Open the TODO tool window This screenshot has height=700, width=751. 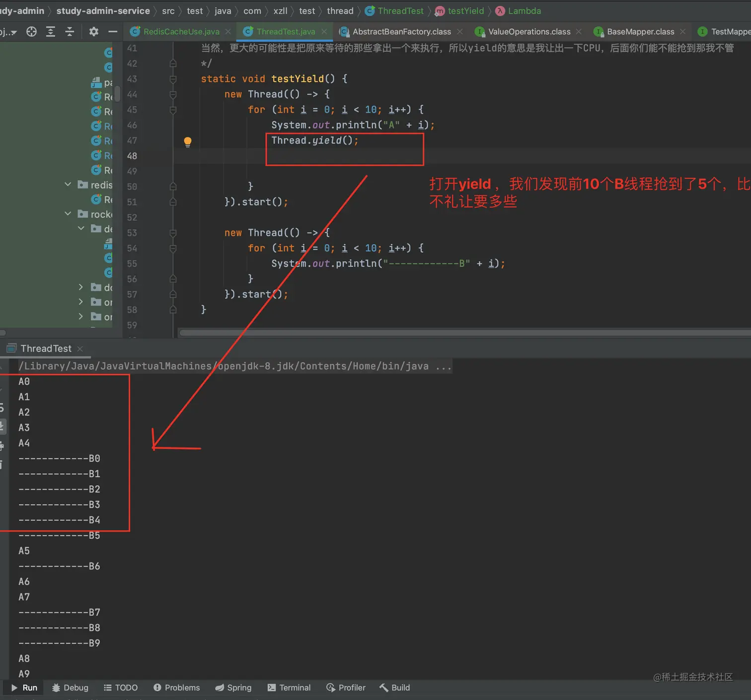pos(121,688)
